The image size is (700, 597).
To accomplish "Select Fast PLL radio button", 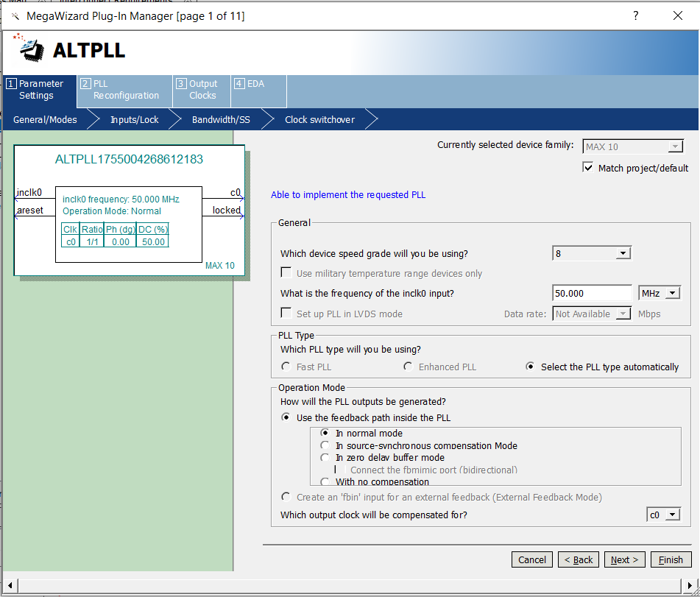I will (x=286, y=367).
